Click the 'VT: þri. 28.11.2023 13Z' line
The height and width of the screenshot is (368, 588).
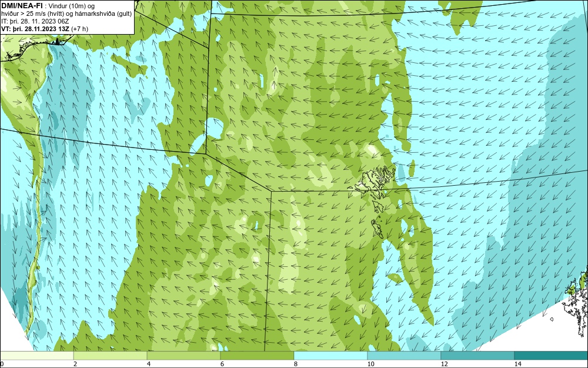pyautogui.click(x=35, y=29)
